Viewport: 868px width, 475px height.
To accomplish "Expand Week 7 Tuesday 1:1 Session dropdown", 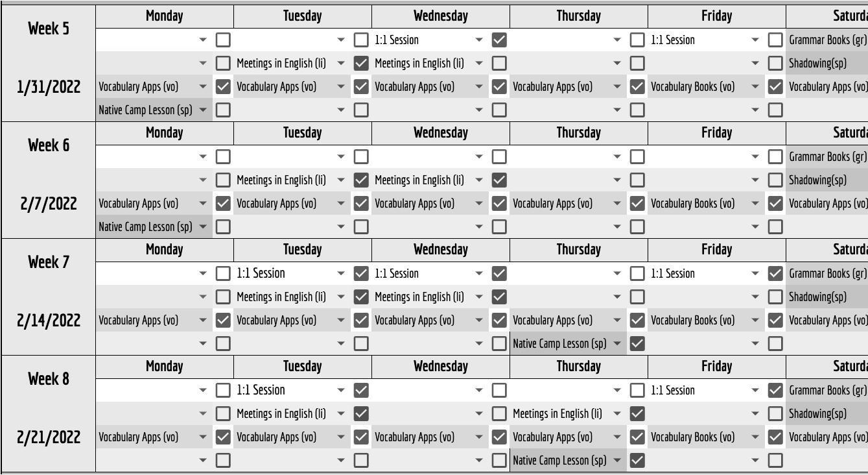I will (x=342, y=273).
